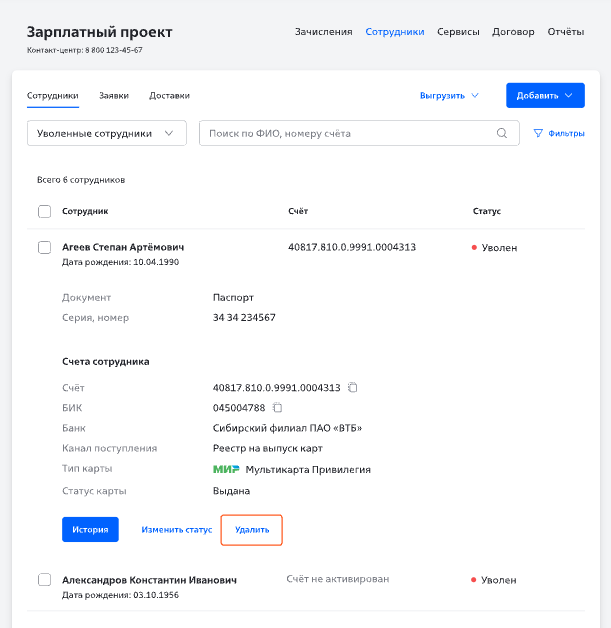Click the Удалить button
Viewport: 611px width, 628px height.
tap(252, 529)
